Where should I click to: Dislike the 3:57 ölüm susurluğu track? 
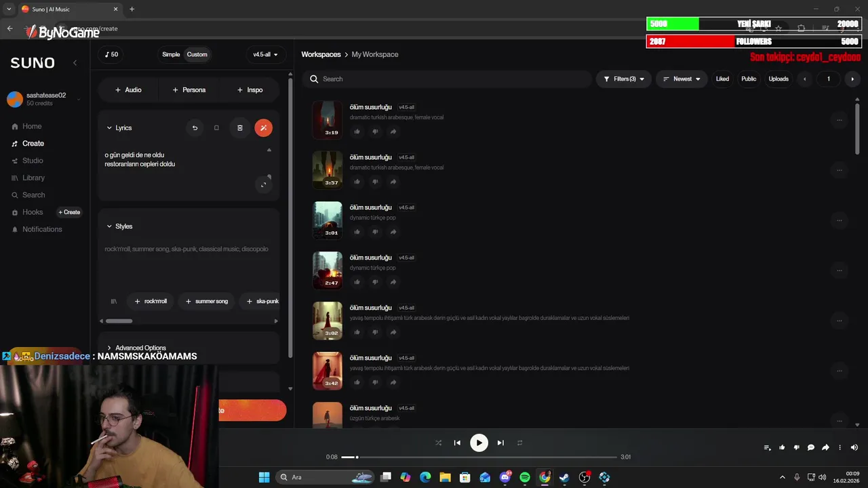coord(375,182)
